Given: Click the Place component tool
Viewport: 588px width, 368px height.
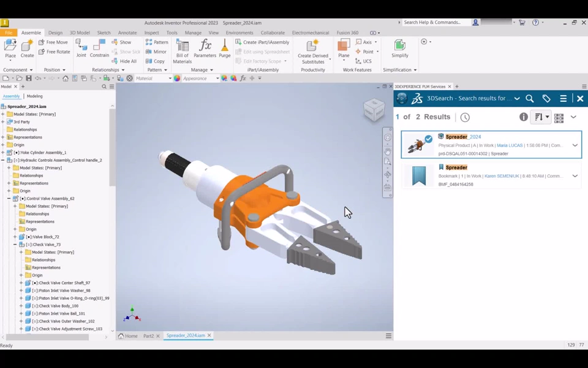Looking at the screenshot, I should 10,49.
